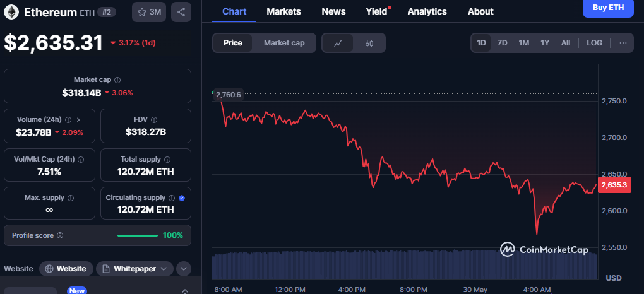Set chart range to 7D
This screenshot has width=644, height=294.
coord(503,43)
